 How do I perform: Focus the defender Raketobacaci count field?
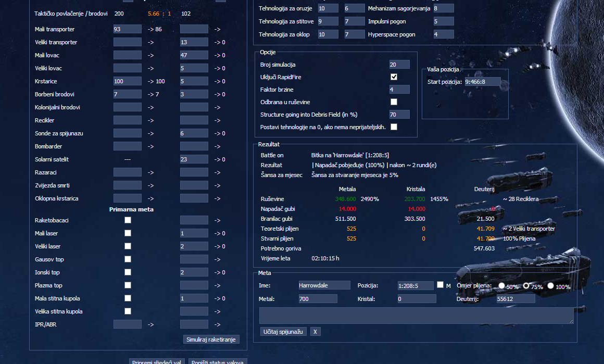tap(194, 220)
